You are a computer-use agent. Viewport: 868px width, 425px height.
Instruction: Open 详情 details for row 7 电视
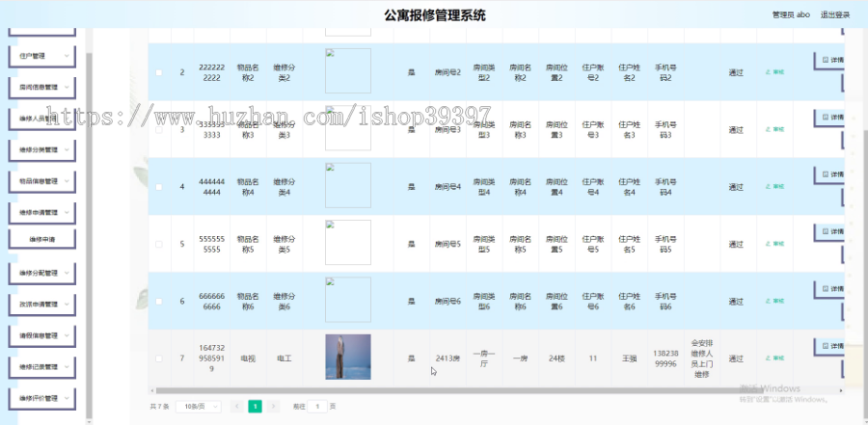pyautogui.click(x=829, y=346)
